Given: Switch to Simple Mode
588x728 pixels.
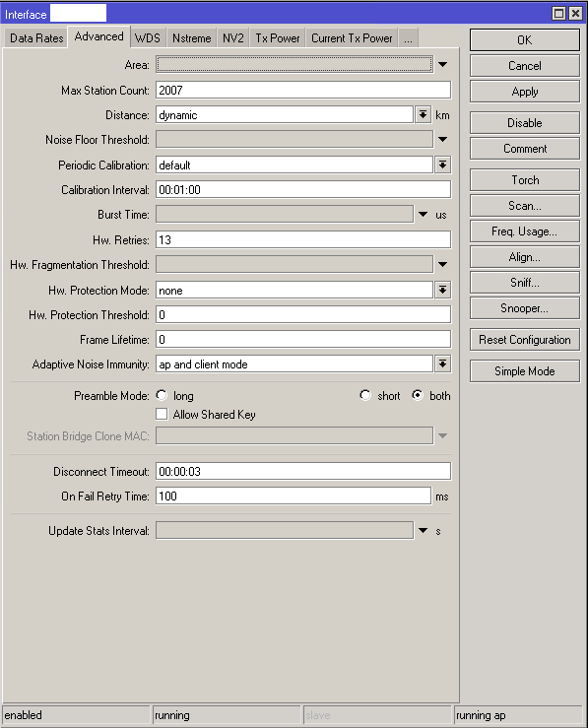Looking at the screenshot, I should coord(524,371).
